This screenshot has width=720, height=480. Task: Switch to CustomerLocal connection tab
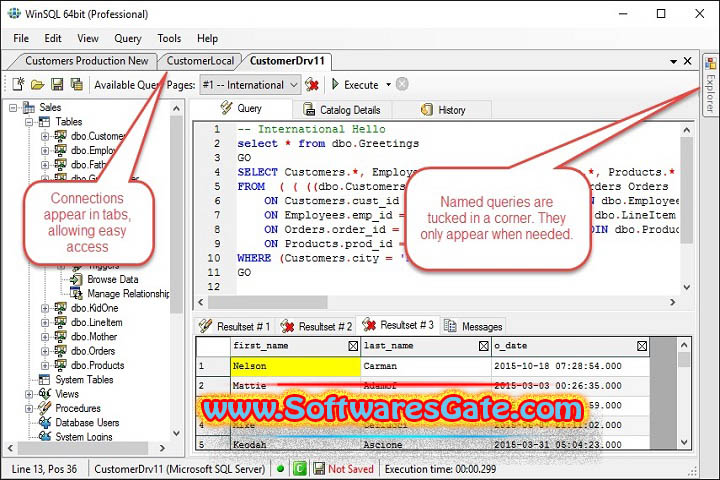coord(200,61)
